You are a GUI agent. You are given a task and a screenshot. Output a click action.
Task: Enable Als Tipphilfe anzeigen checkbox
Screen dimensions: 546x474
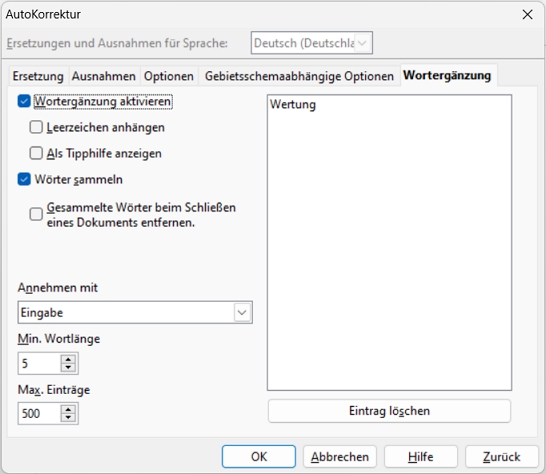click(x=36, y=153)
